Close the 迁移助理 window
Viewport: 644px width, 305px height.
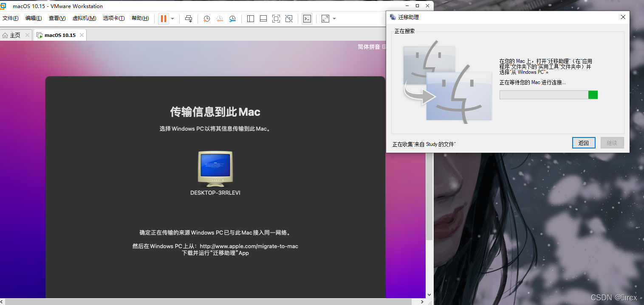point(623,17)
